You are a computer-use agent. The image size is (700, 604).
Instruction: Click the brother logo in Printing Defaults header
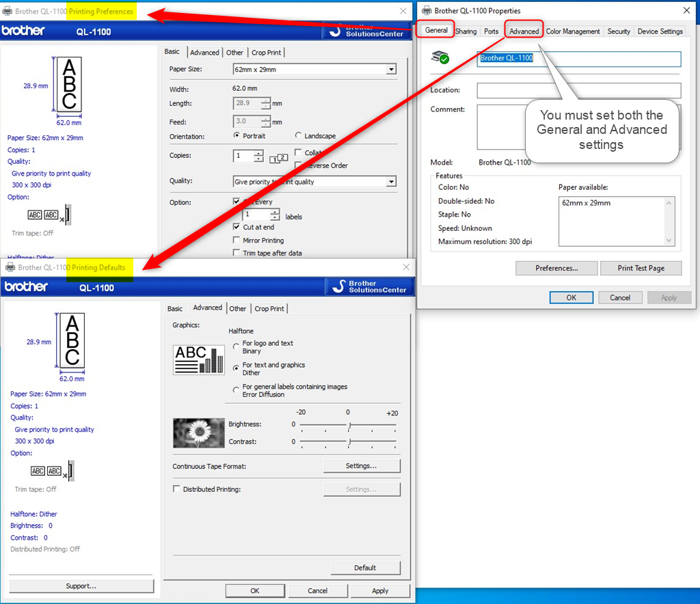(x=26, y=286)
